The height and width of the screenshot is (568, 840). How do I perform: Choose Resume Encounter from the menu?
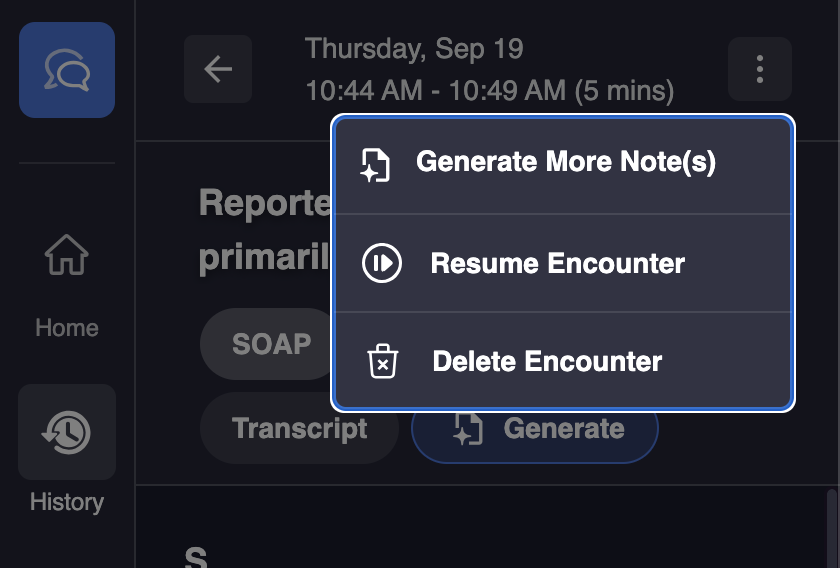click(557, 264)
